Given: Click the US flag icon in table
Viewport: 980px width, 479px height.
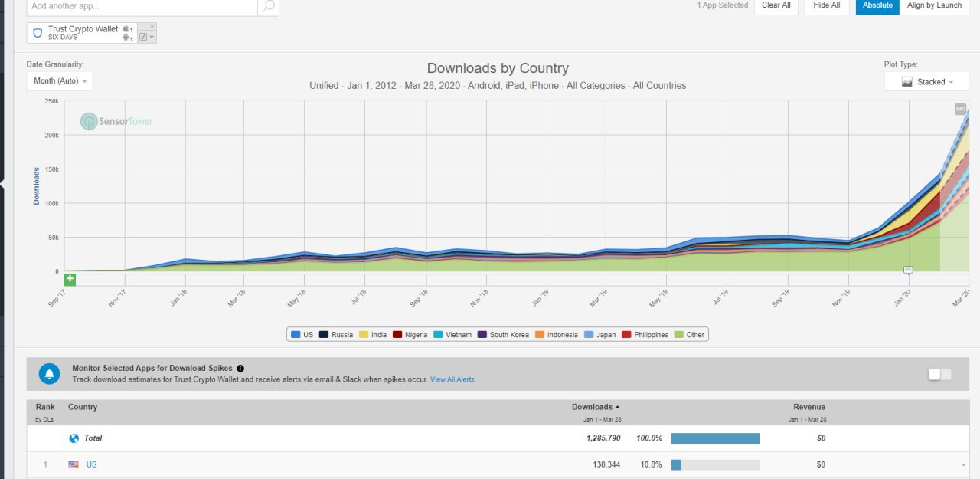Looking at the screenshot, I should 73,464.
